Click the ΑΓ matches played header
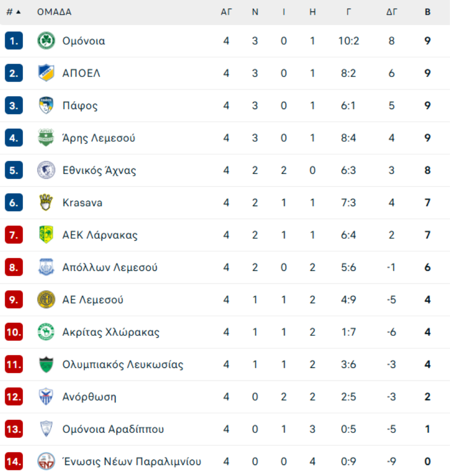Viewport: 450px width, 476px height. tap(226, 12)
